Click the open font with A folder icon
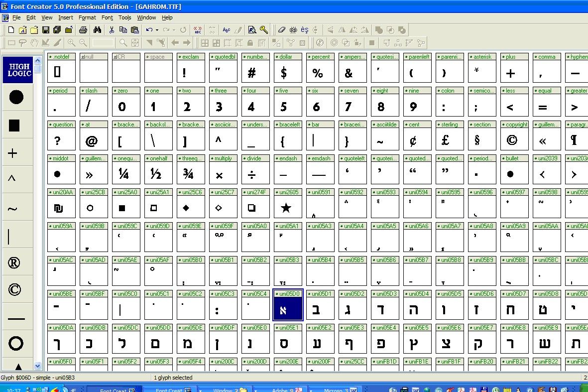588x392 pixels. [x=22, y=30]
